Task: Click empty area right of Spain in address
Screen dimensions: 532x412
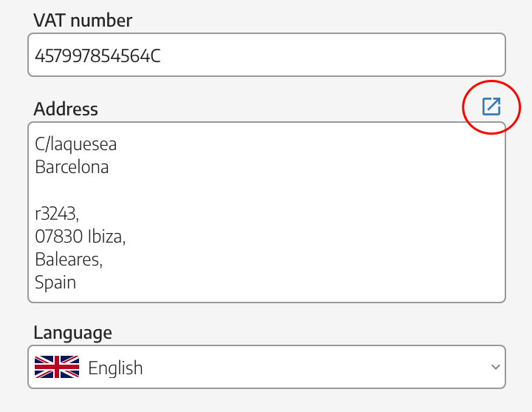Action: coord(288,283)
